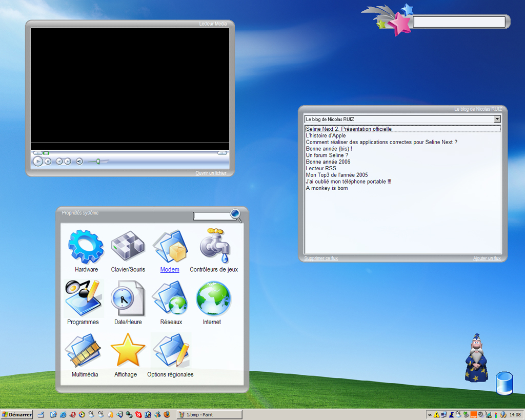Image resolution: width=525 pixels, height=420 pixels.
Task: Select 'Bonne année (bis) !' entry
Action: (x=329, y=149)
